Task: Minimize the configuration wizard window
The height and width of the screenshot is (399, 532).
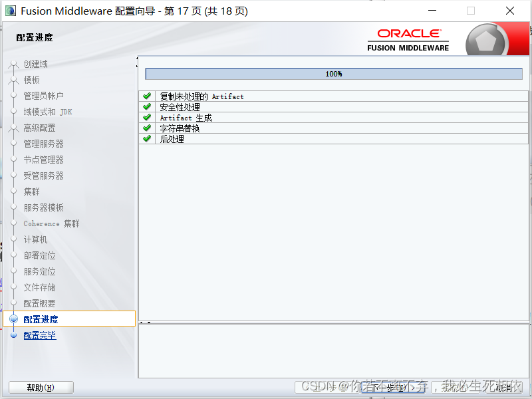Action: pyautogui.click(x=432, y=11)
